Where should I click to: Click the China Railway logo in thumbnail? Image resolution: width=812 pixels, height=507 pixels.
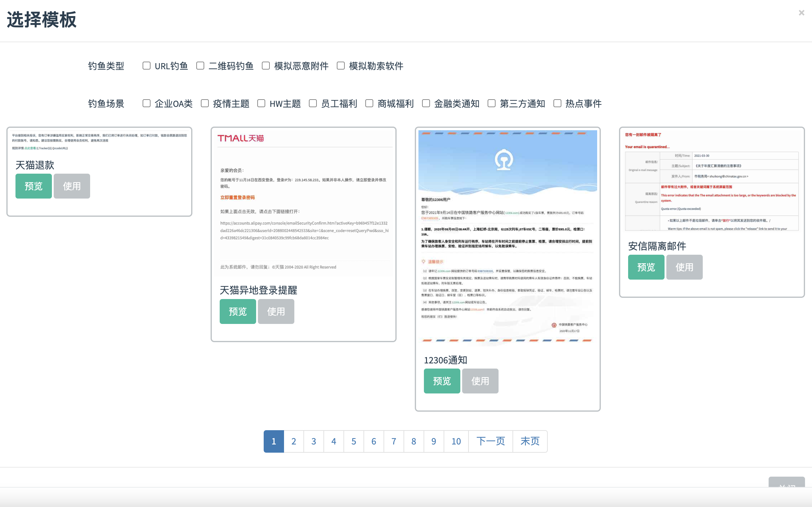(504, 160)
